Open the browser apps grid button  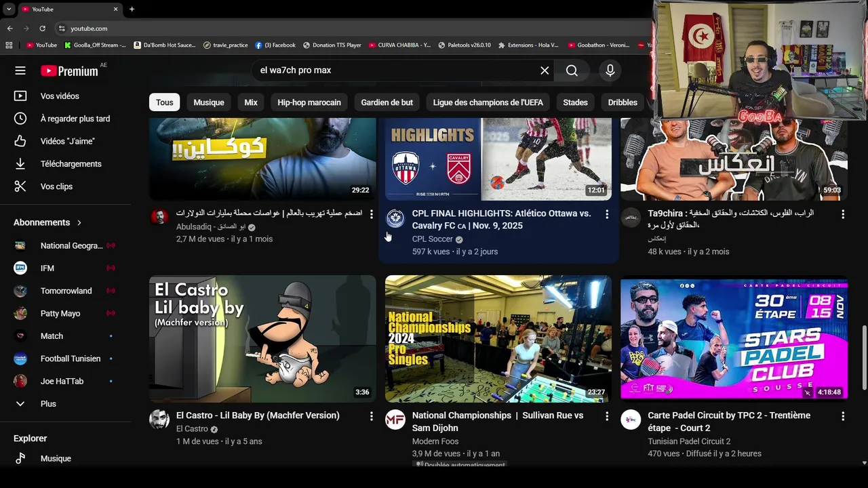[x=9, y=45]
